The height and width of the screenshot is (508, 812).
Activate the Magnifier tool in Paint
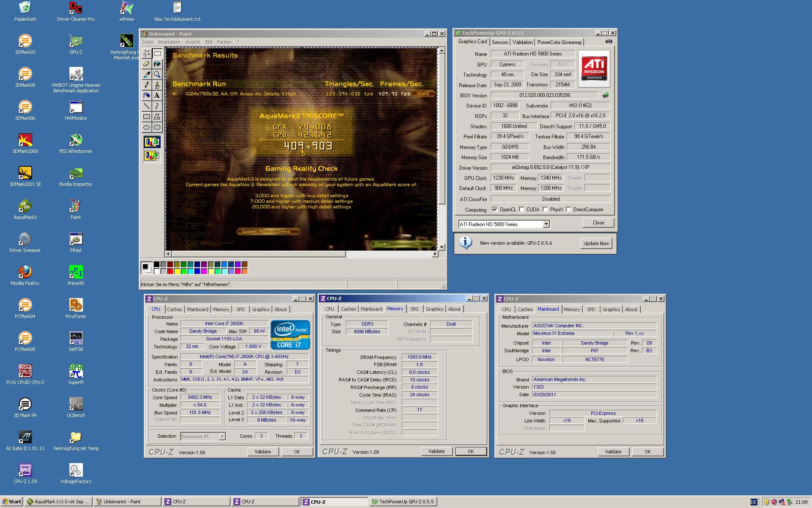[x=157, y=75]
